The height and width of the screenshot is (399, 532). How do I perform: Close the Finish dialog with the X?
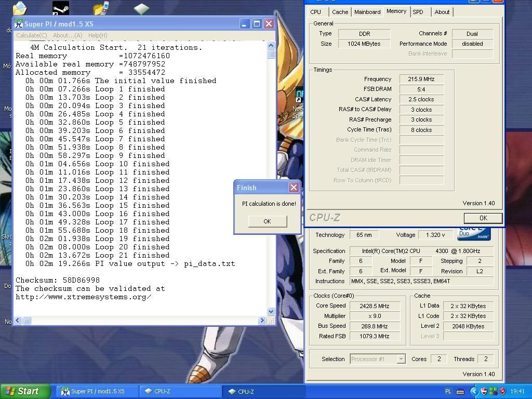[x=294, y=187]
